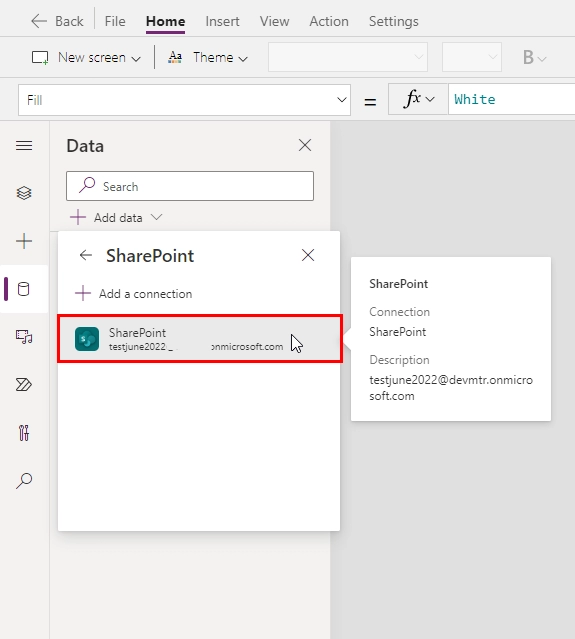Click the SharePoint connector logo icon
The image size is (575, 639).
(x=87, y=339)
